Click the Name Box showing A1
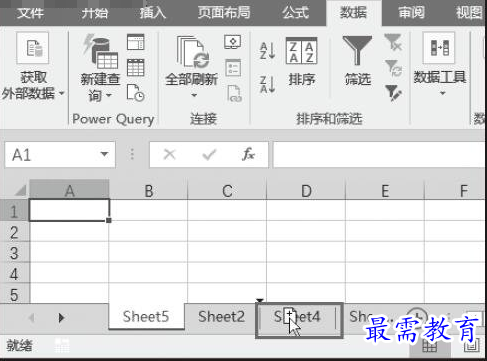 coord(53,155)
